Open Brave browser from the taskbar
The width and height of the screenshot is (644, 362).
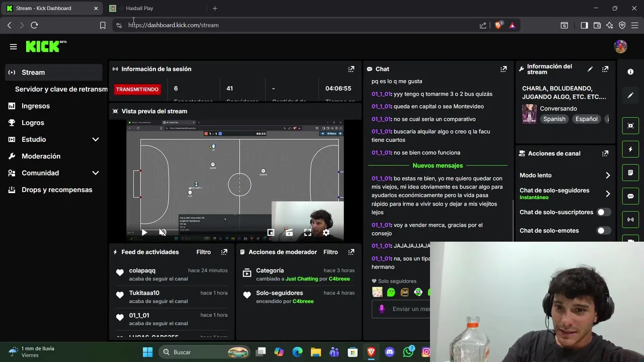(371, 352)
